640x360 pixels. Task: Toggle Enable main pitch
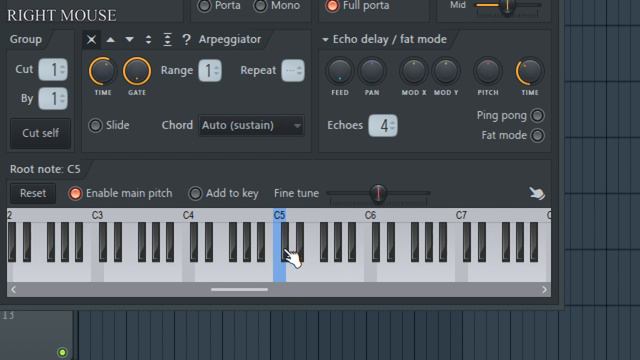[75, 193]
